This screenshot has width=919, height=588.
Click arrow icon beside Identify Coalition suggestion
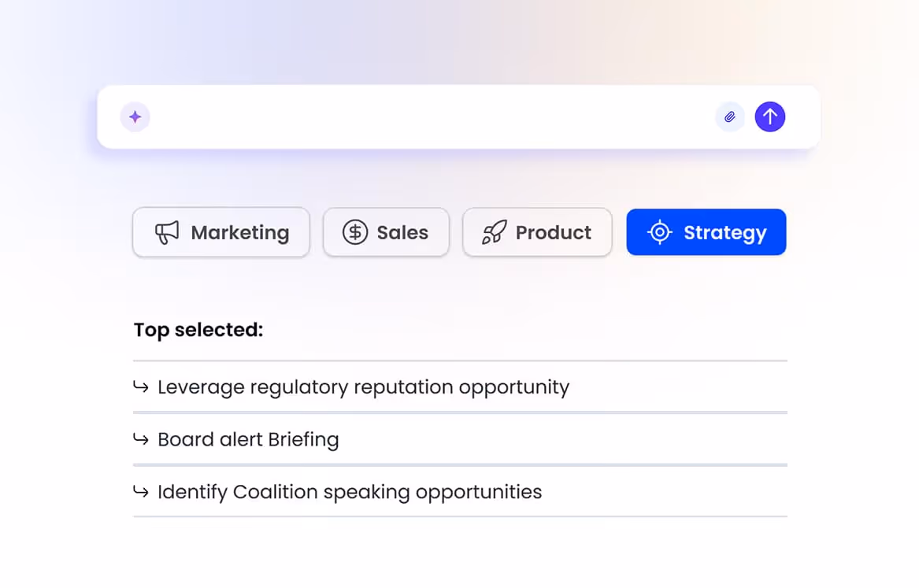click(141, 492)
